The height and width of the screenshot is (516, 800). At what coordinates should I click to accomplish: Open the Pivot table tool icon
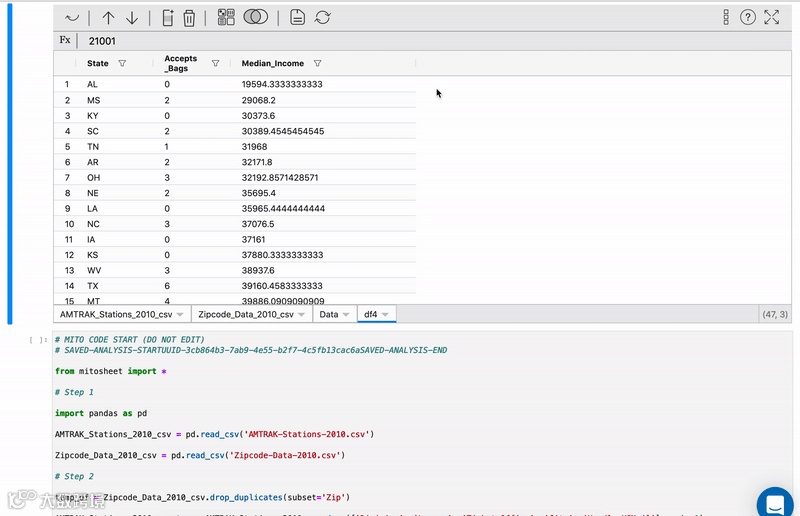[226, 17]
